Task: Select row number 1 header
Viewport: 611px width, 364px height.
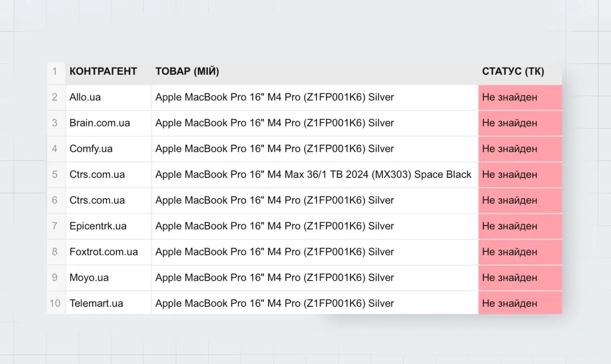Action: [x=55, y=72]
